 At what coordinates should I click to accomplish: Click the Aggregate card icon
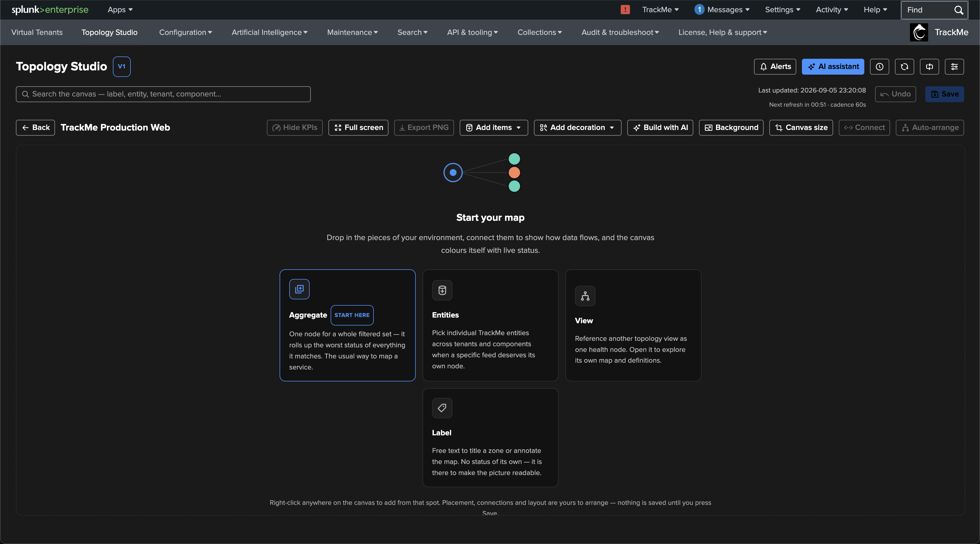coord(299,289)
